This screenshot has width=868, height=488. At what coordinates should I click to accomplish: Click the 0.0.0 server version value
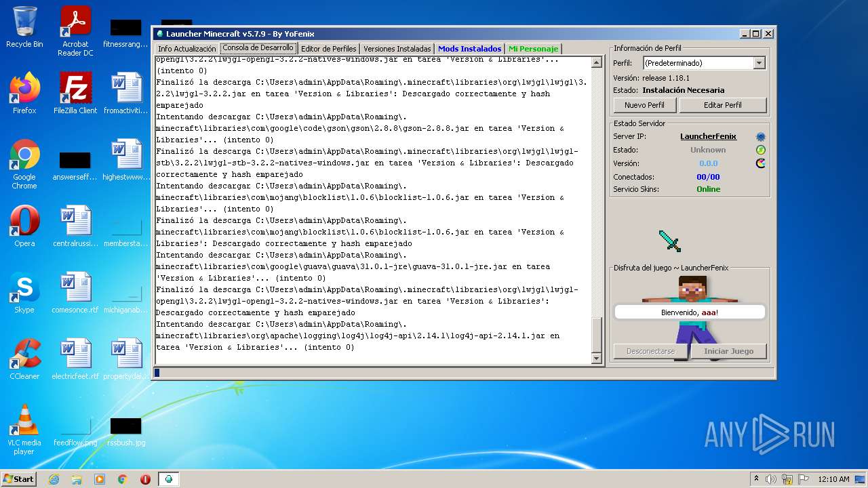708,163
